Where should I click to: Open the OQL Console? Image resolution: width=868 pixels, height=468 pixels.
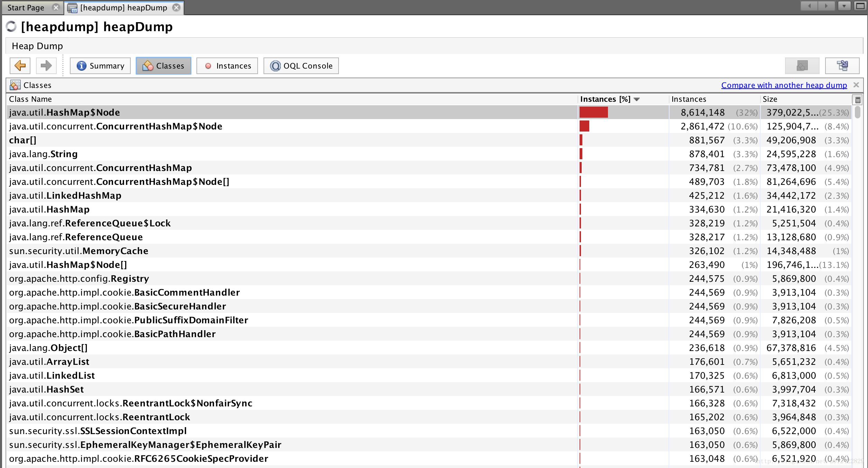click(301, 66)
